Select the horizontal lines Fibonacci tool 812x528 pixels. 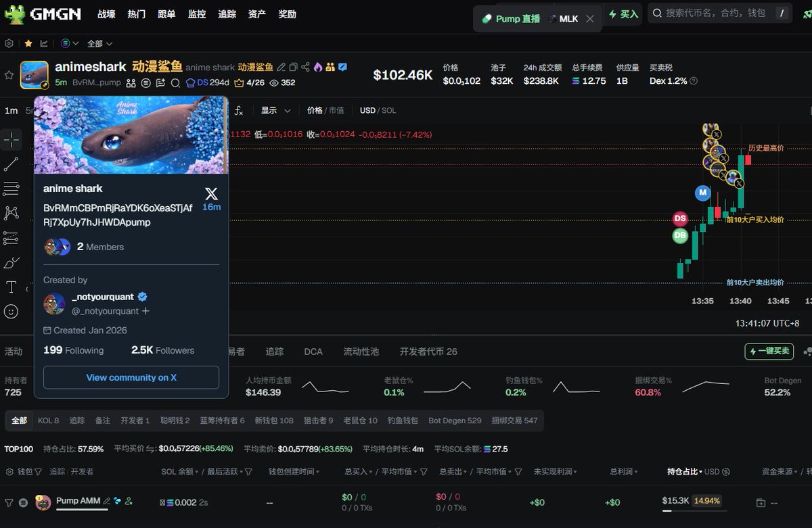[11, 189]
